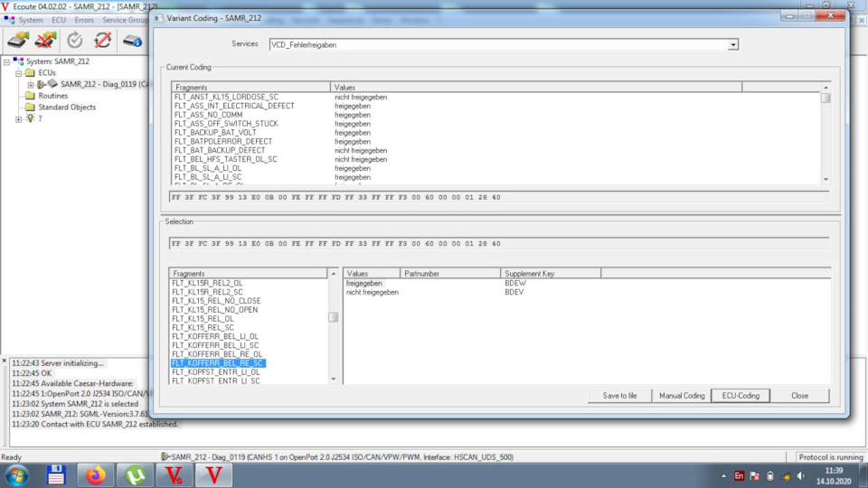
Task: Click the ECU-Coding button
Action: tap(741, 396)
